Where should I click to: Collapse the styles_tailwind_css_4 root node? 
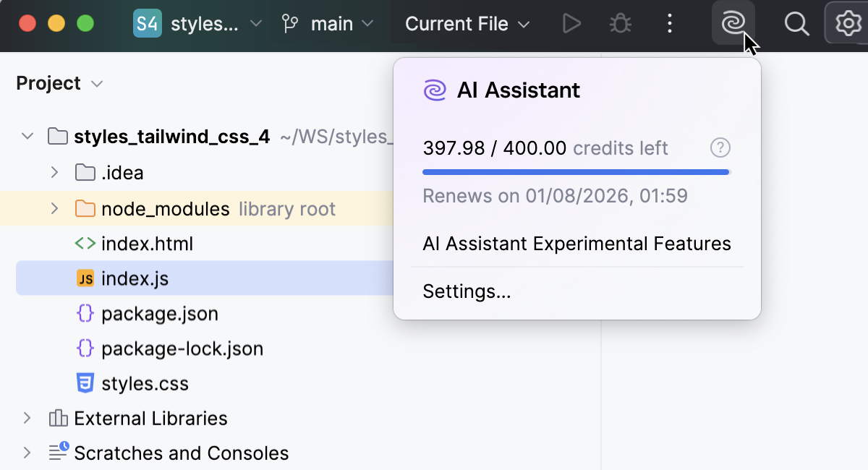click(27, 136)
